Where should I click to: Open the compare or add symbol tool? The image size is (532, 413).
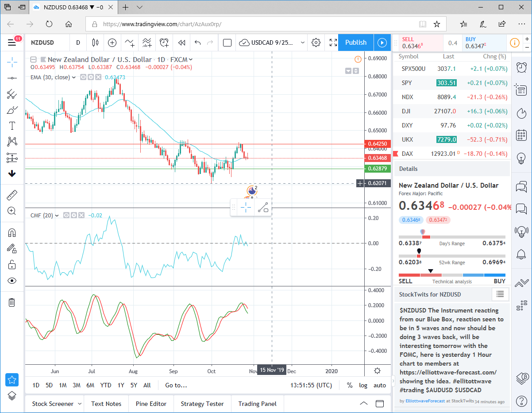(x=112, y=42)
